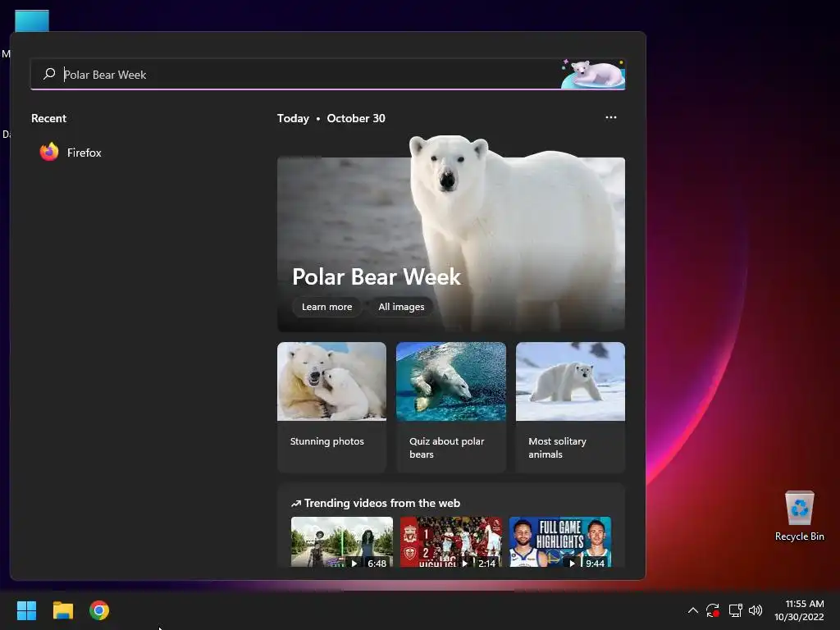Open the clock showing 11:55 AM
The image size is (840, 630).
[799, 610]
